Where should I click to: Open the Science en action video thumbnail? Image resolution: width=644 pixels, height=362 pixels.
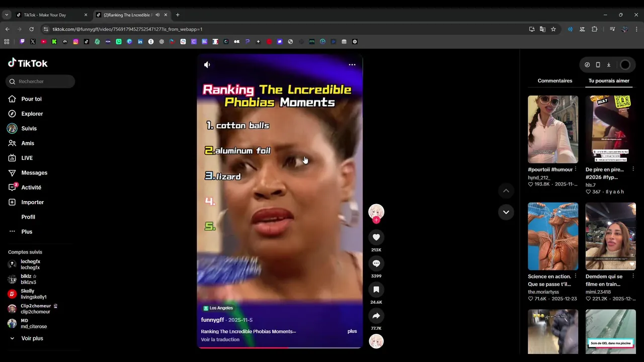tap(553, 236)
